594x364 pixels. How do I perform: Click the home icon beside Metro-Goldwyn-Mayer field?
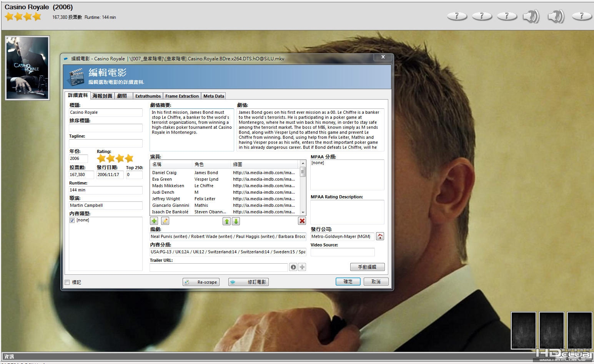[x=380, y=236]
